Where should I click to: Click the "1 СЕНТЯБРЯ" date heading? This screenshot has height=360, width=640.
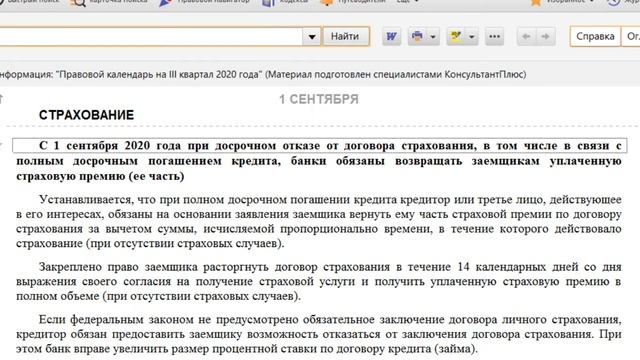point(319,99)
